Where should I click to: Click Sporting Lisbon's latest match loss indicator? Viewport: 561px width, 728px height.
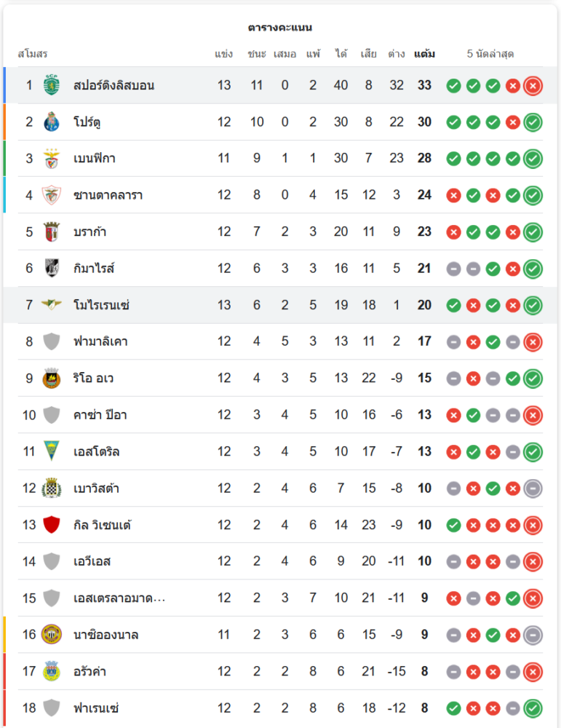(x=533, y=85)
